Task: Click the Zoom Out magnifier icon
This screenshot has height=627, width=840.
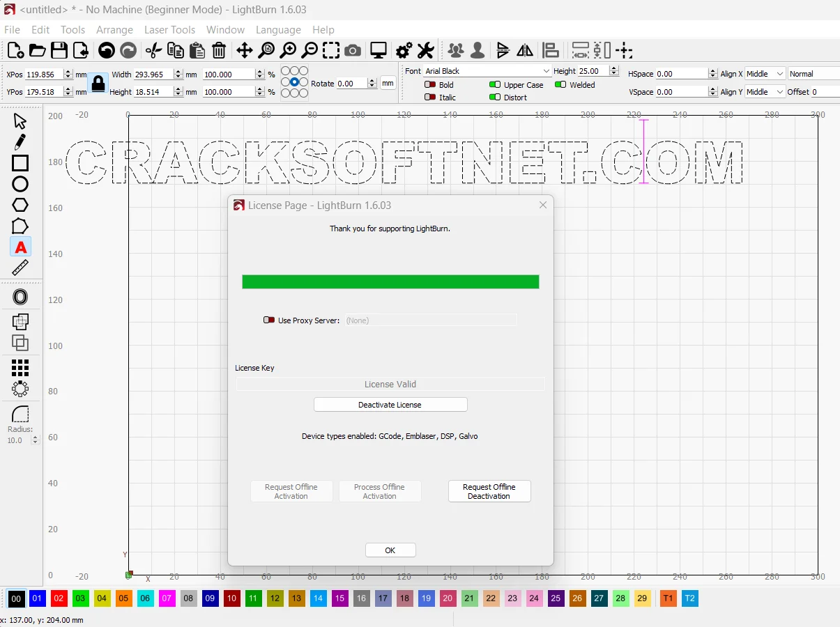Action: click(x=310, y=50)
